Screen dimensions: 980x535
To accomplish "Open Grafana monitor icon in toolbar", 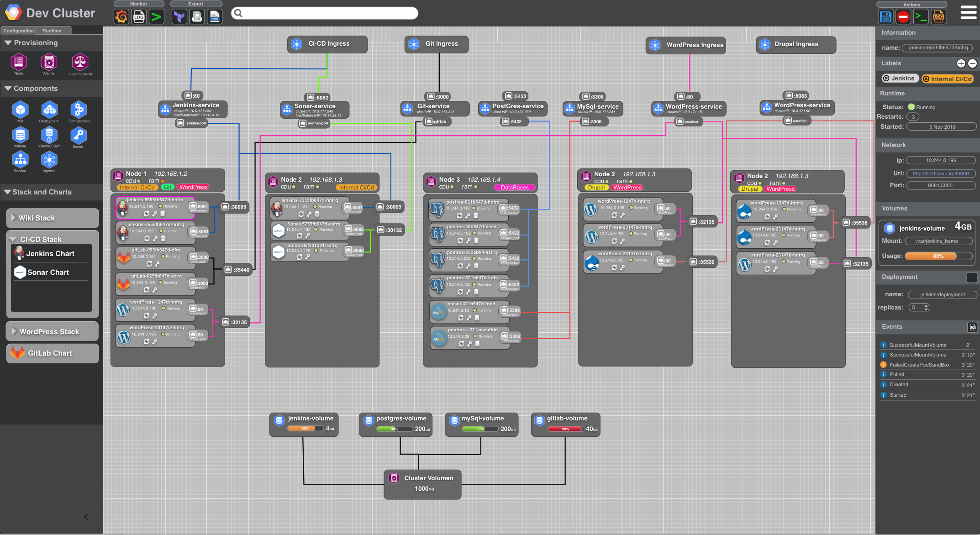I will pyautogui.click(x=121, y=17).
